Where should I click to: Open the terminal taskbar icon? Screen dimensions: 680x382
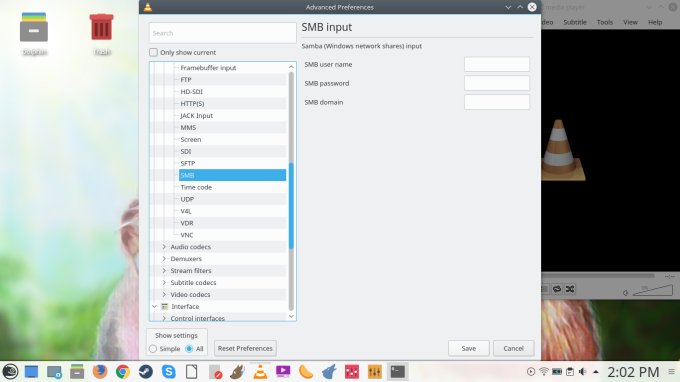[398, 372]
